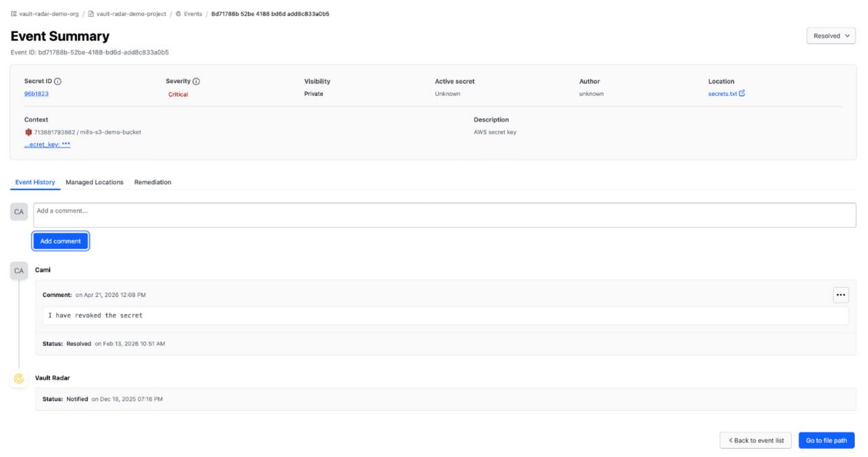Click into the Add a comment text field
The width and height of the screenshot is (868, 457).
click(x=444, y=215)
